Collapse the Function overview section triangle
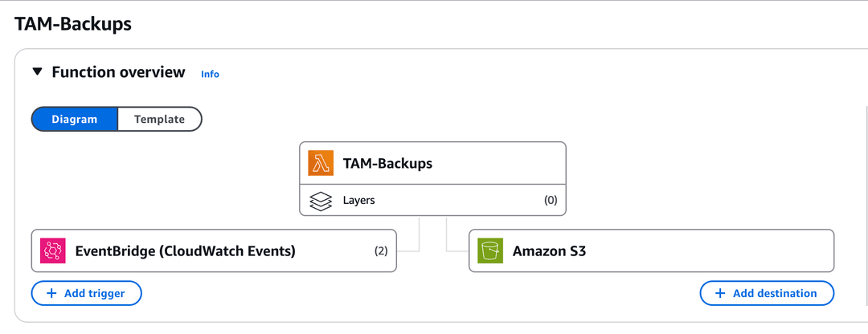Image resolution: width=868 pixels, height=334 pixels. point(37,72)
